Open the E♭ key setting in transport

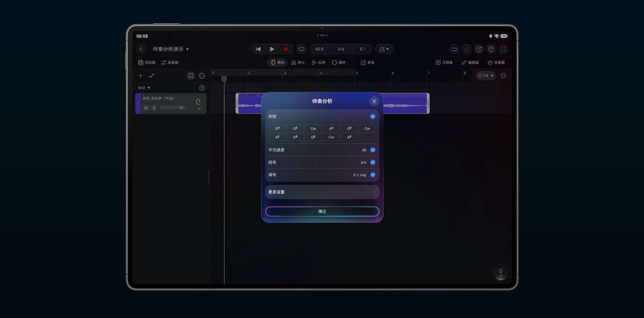(363, 49)
